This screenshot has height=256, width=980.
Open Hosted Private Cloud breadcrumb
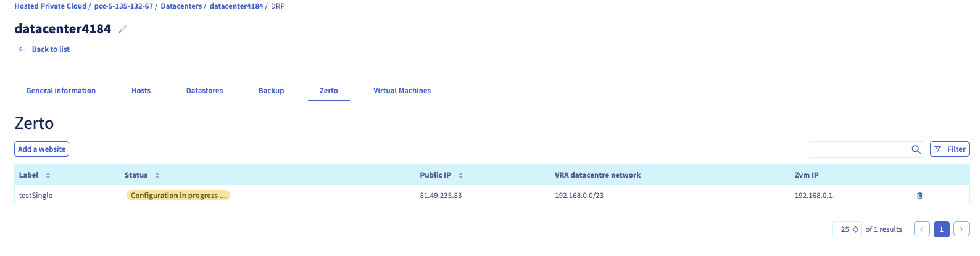pyautogui.click(x=51, y=6)
